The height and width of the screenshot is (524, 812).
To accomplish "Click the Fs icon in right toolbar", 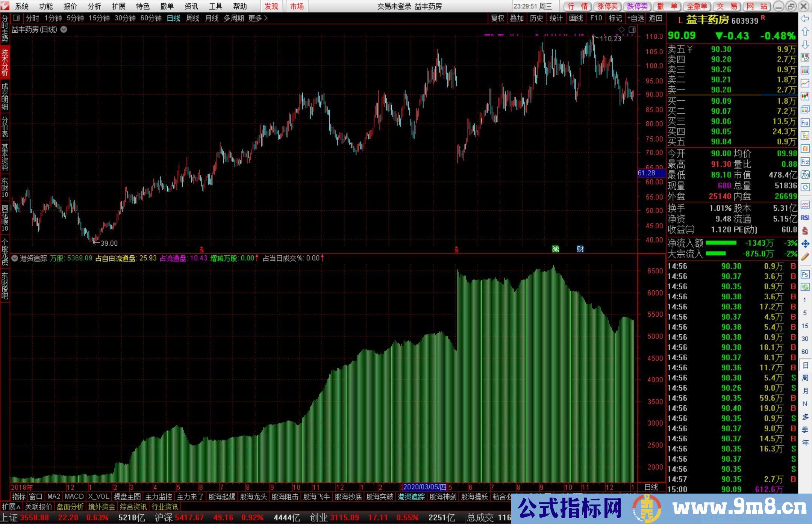I will click(x=805, y=274).
